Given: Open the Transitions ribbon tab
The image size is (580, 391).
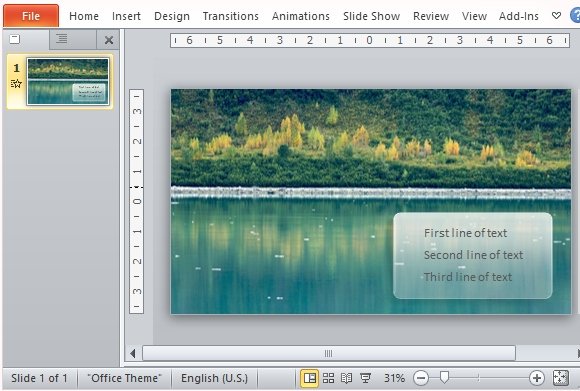Looking at the screenshot, I should point(230,16).
